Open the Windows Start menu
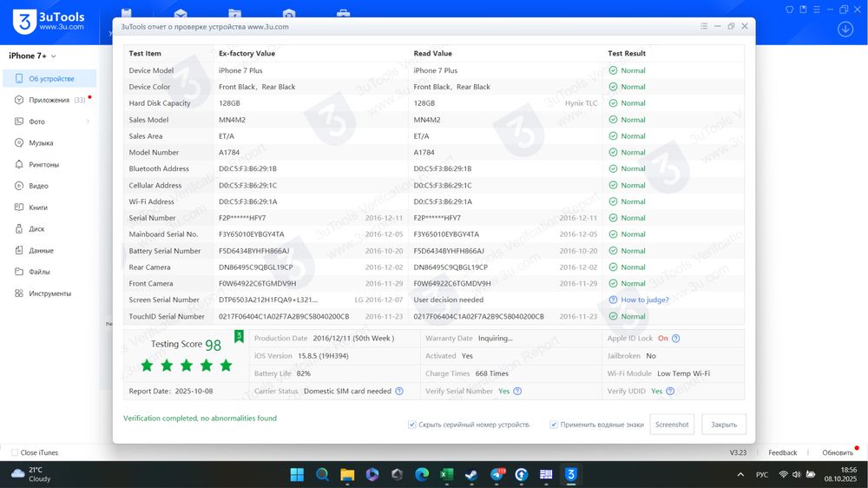Image resolution: width=868 pixels, height=488 pixels. (x=297, y=475)
